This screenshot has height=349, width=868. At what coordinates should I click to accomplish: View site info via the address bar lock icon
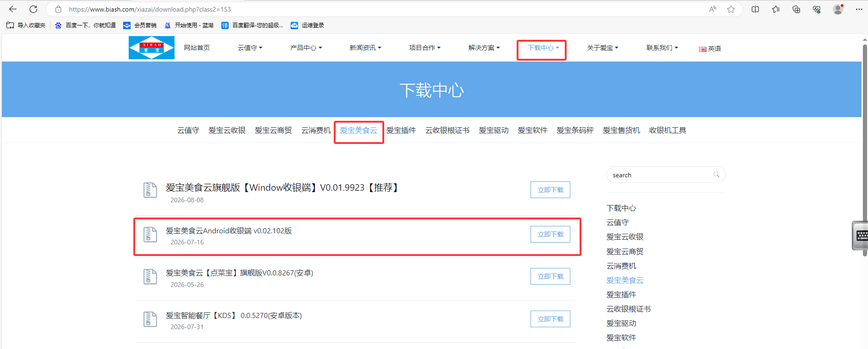(58, 9)
